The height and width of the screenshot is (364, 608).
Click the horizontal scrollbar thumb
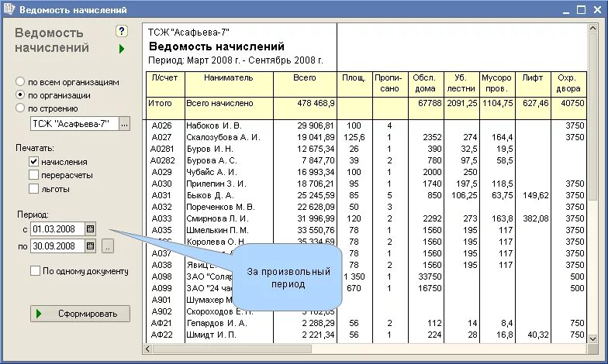[x=232, y=349]
